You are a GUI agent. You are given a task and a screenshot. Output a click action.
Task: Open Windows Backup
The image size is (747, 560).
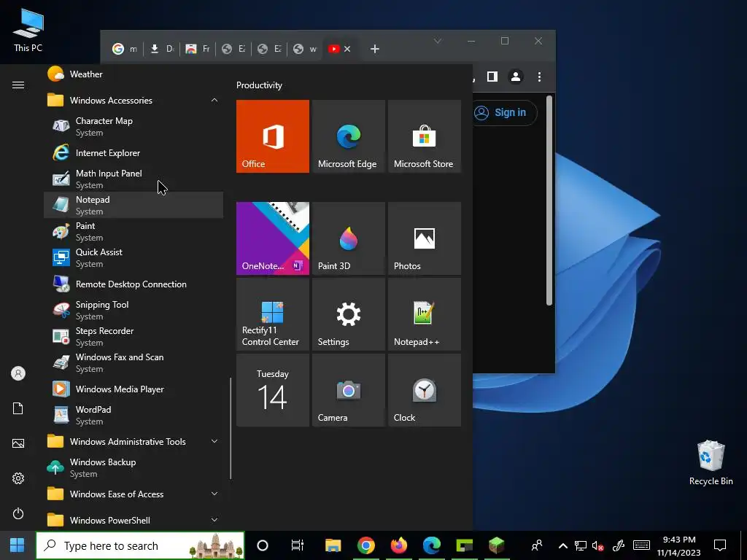133,467
